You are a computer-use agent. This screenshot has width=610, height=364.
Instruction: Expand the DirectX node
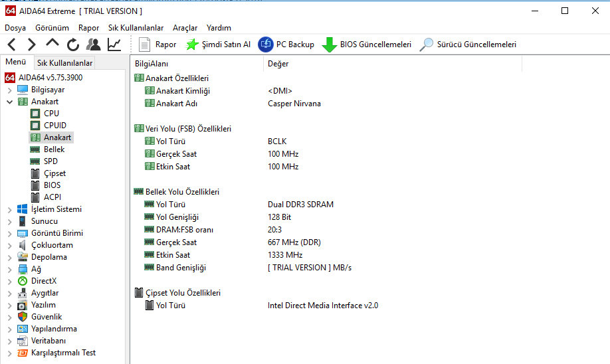tap(10, 282)
